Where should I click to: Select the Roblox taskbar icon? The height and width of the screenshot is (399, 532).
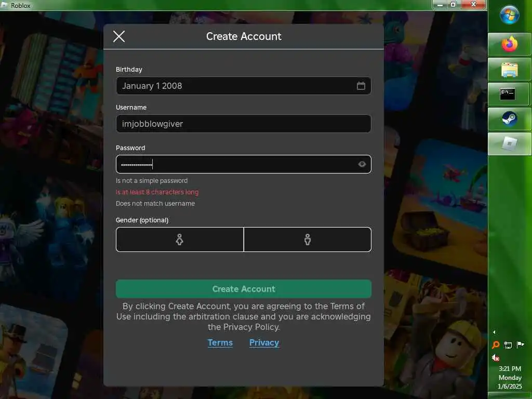(509, 144)
